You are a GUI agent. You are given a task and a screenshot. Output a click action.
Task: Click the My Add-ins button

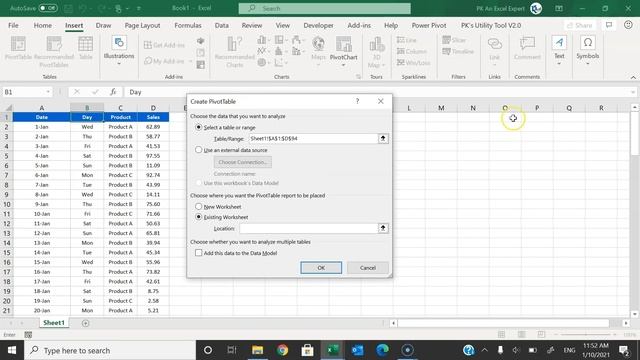[167, 61]
